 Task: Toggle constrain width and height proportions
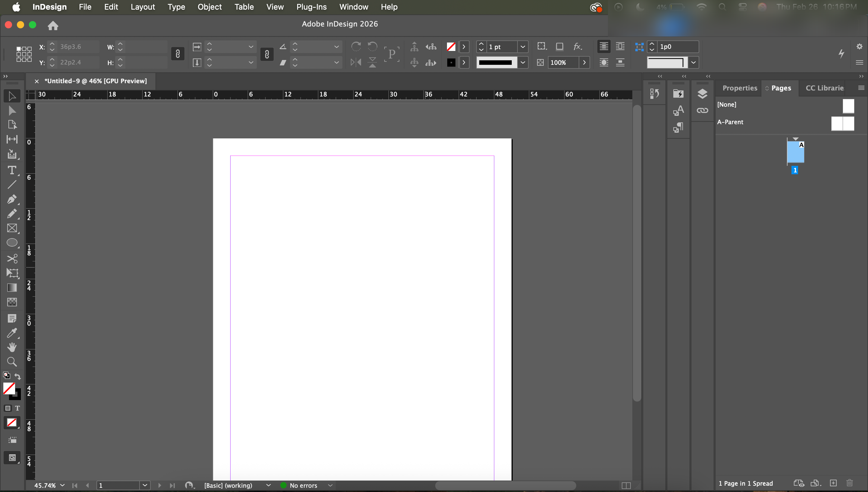pos(178,54)
